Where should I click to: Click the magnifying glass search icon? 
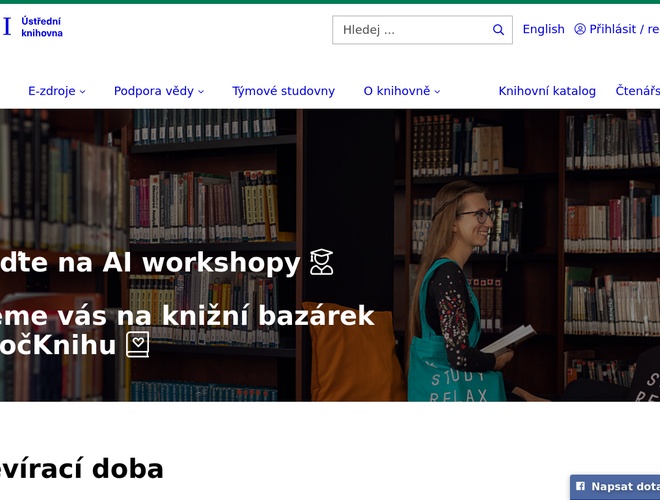[x=498, y=30]
